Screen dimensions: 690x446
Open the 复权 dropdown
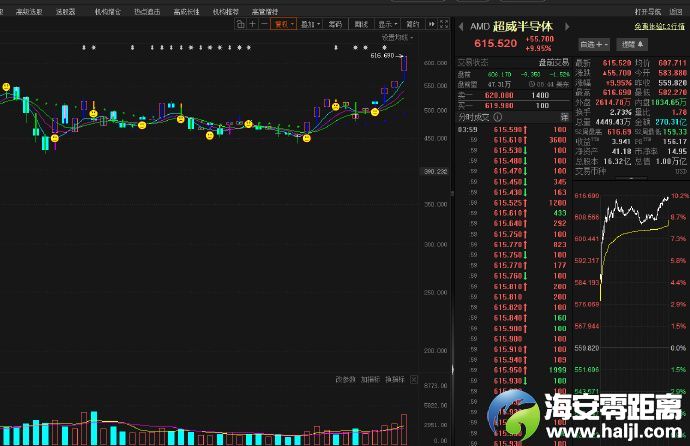pos(284,24)
